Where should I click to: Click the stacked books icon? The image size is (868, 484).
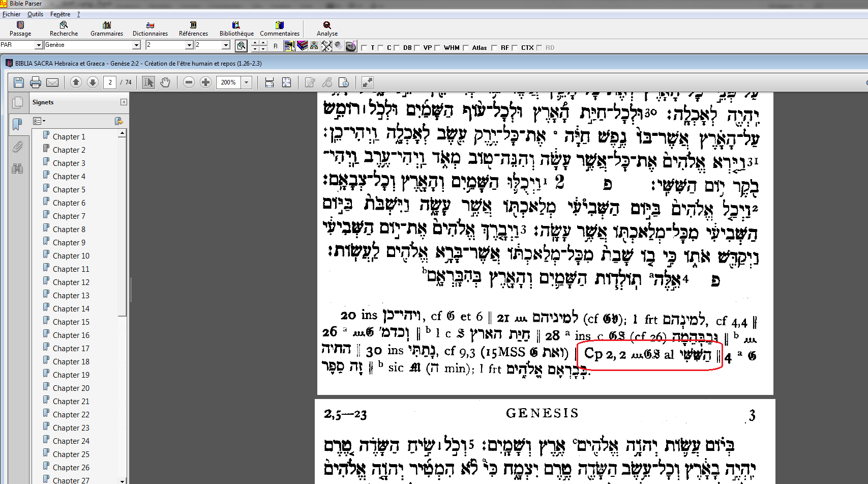303,46
